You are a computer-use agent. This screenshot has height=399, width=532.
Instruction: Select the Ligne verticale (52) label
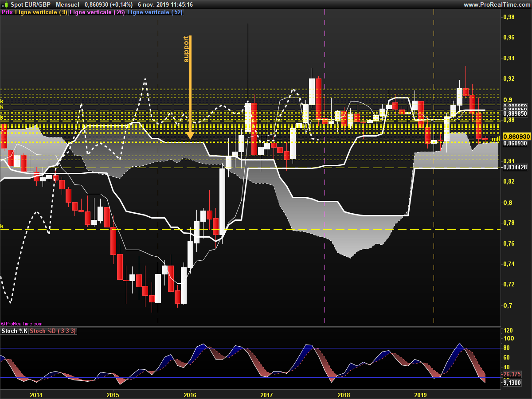[x=154, y=12]
